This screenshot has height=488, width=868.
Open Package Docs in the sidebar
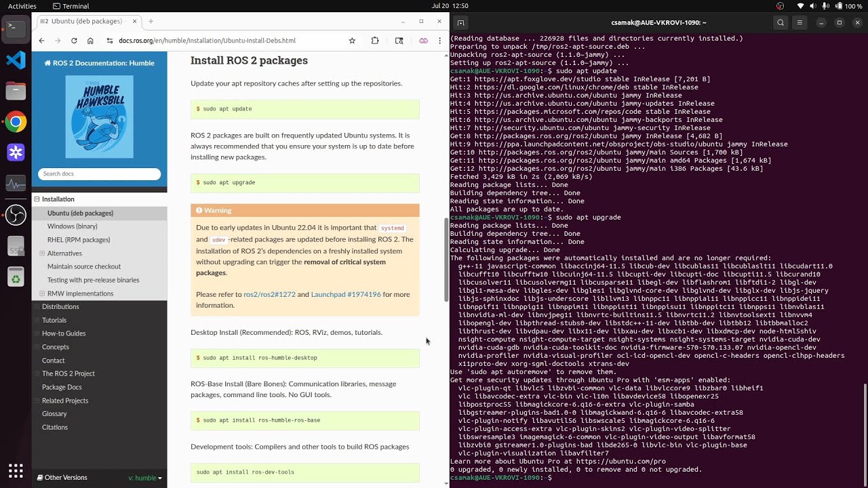coord(62,387)
